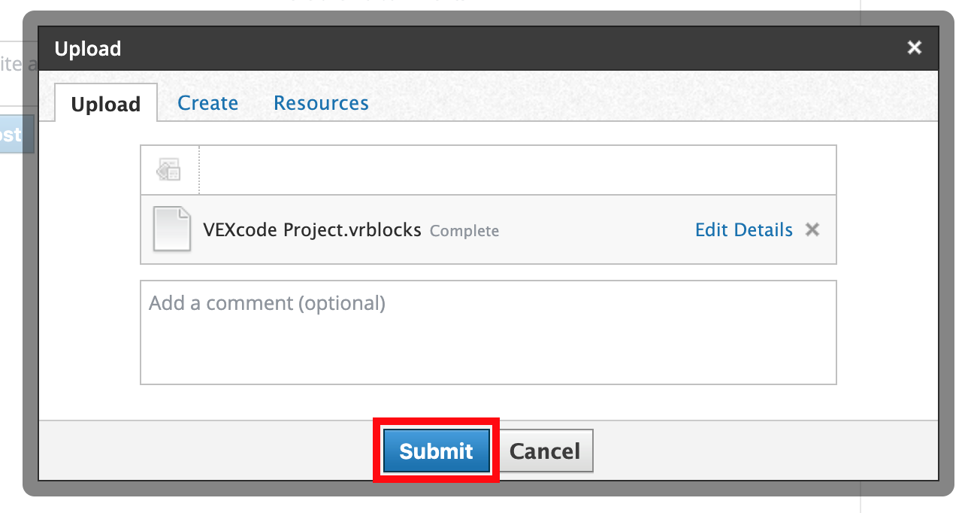Click the blank document icon beside VEXcode Project.vrblocks
Image resolution: width=980 pixels, height=513 pixels.
click(171, 229)
